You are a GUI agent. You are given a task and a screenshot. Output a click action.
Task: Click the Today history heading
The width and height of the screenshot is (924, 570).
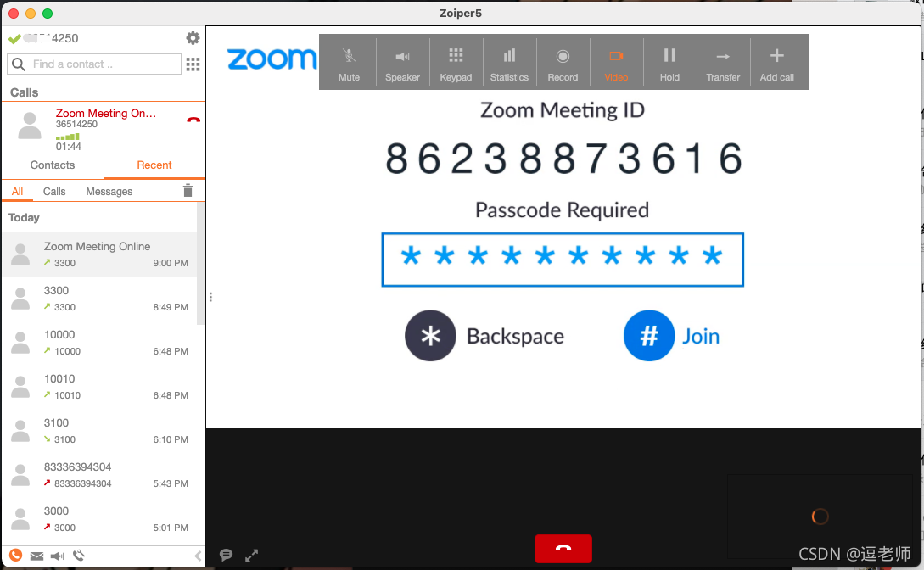[24, 218]
